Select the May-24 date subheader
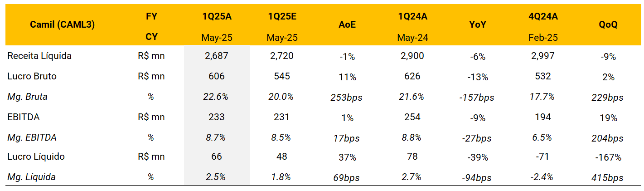This screenshot has height=191, width=644. click(x=412, y=38)
